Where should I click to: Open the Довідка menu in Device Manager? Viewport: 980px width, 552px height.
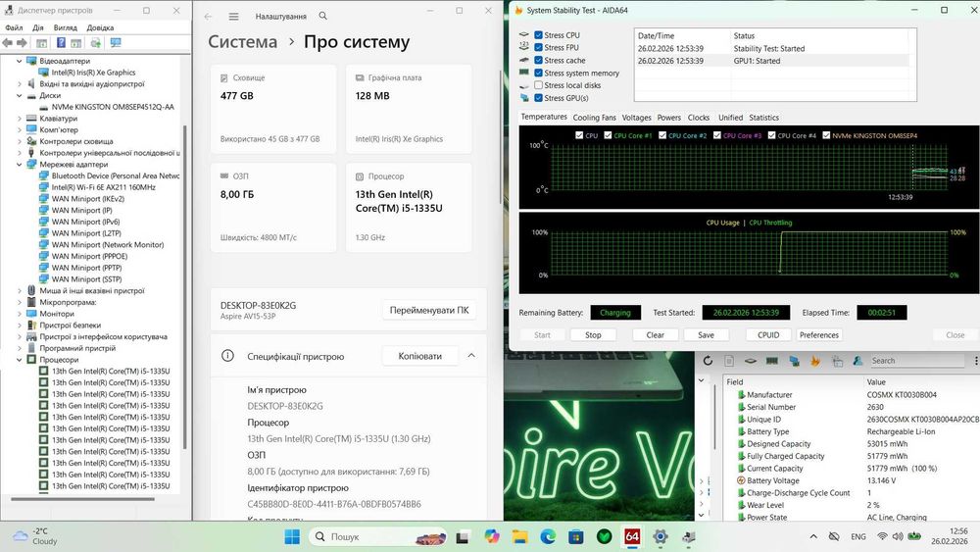click(x=100, y=27)
